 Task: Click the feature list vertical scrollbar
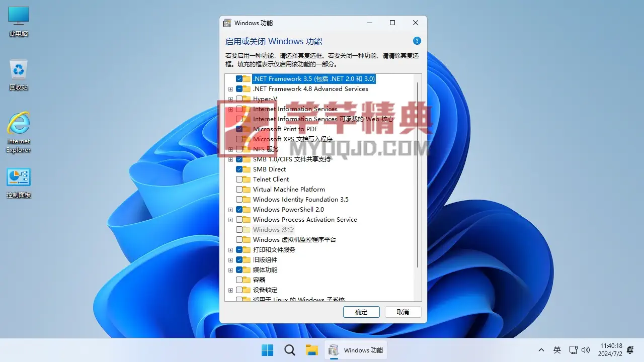[x=418, y=176]
